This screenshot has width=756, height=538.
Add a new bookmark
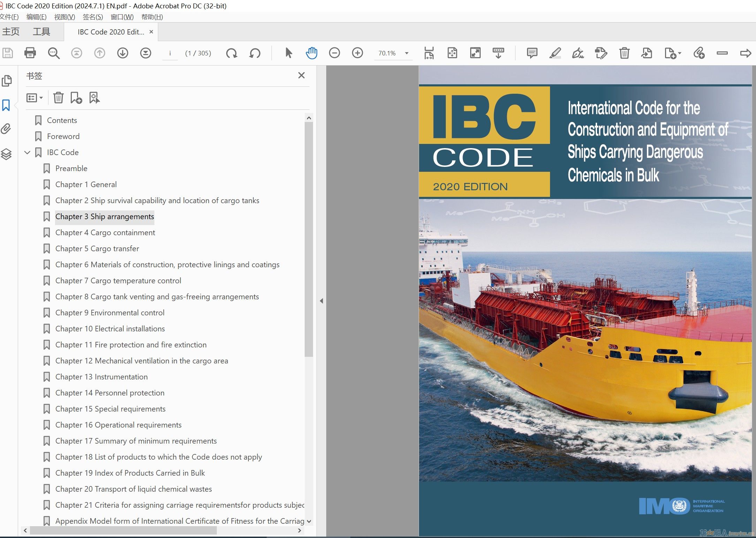coord(76,98)
